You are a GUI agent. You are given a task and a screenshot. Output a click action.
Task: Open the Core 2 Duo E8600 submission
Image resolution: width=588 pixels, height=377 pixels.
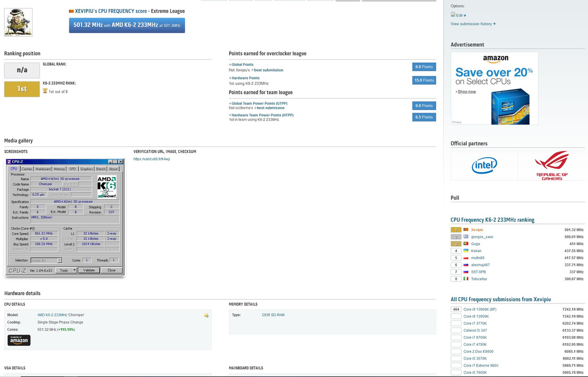click(x=479, y=352)
